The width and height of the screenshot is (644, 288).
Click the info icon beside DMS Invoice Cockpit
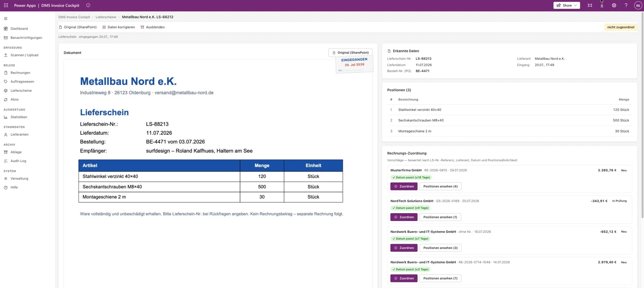click(88, 5)
